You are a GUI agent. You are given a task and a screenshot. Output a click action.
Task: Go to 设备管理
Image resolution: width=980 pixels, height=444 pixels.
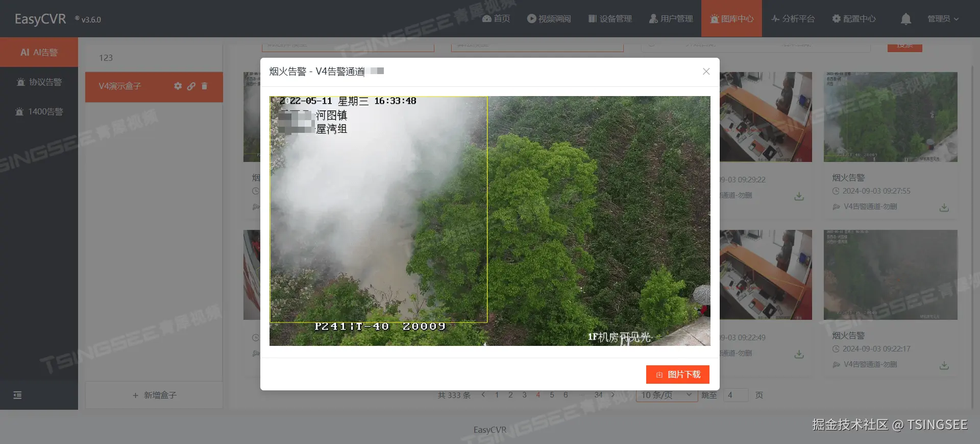coord(610,18)
